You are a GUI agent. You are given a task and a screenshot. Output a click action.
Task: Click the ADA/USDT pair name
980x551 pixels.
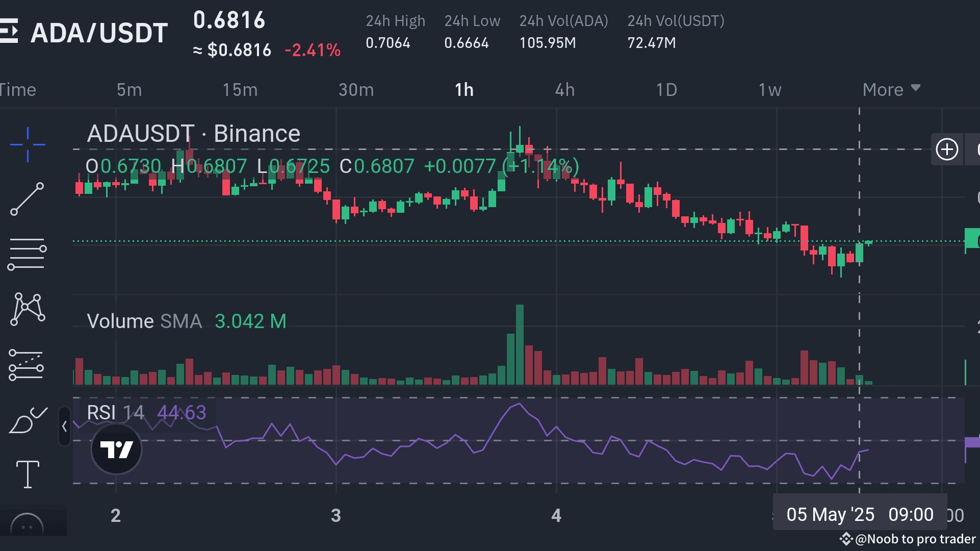click(x=99, y=33)
